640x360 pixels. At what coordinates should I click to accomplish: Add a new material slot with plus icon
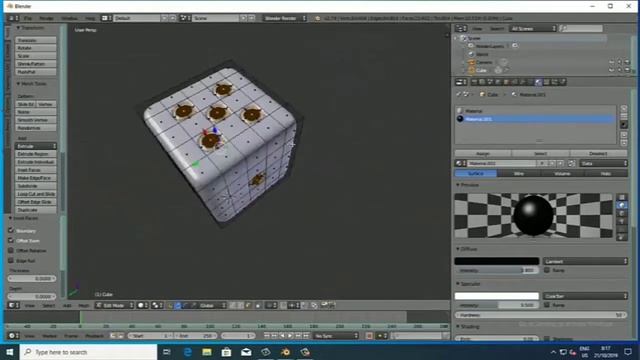click(624, 109)
